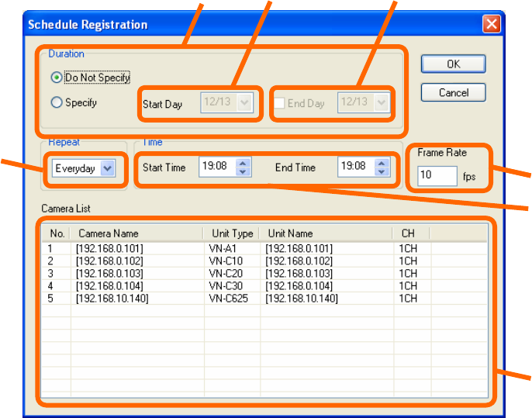532x418 pixels.
Task: Decrease Start Time with down arrow
Action: [243, 171]
